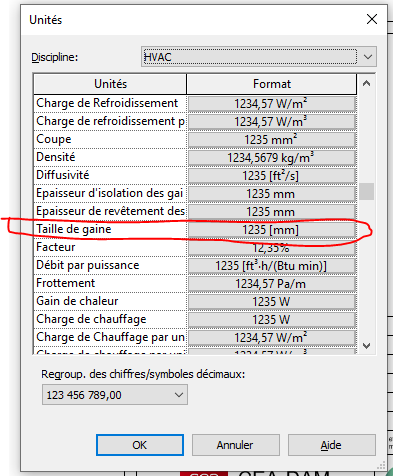Open the Gain de chaleur format button 1235 W
393x476 pixels.
click(271, 302)
